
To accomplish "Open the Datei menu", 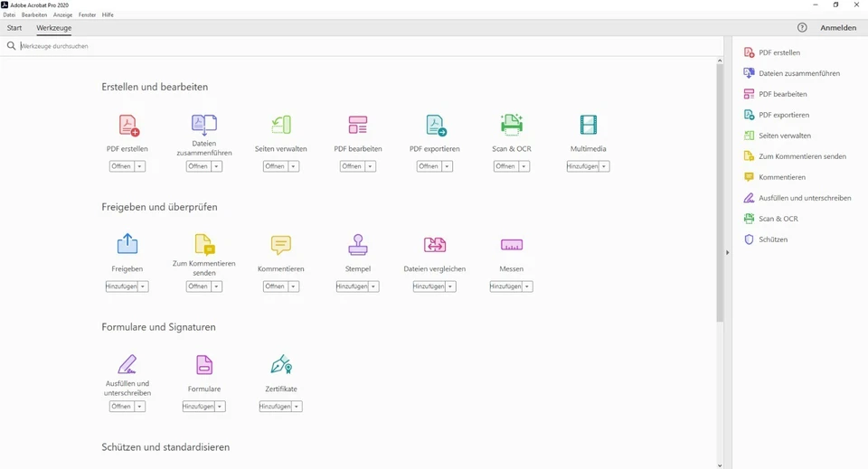I will coord(9,15).
